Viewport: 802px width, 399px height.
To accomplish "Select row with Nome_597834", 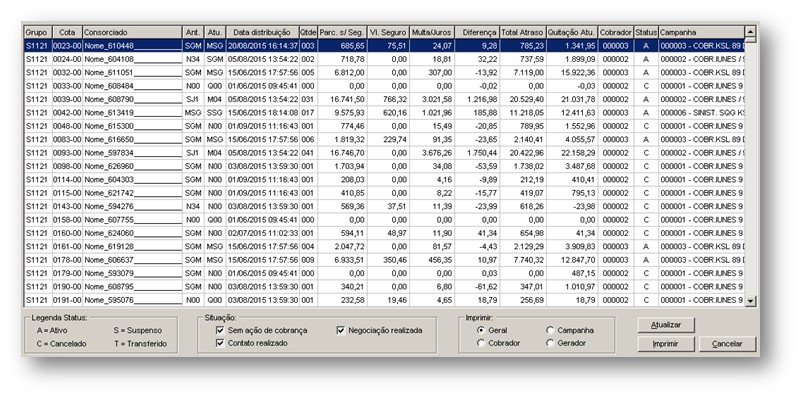I will point(384,153).
